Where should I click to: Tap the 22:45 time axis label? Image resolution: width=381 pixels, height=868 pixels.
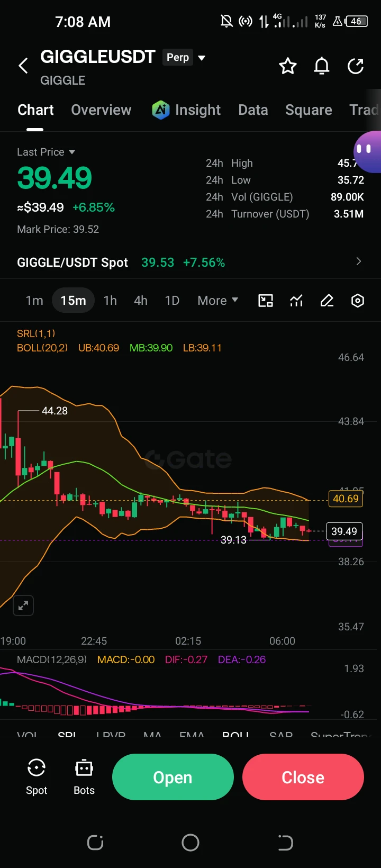point(94,641)
